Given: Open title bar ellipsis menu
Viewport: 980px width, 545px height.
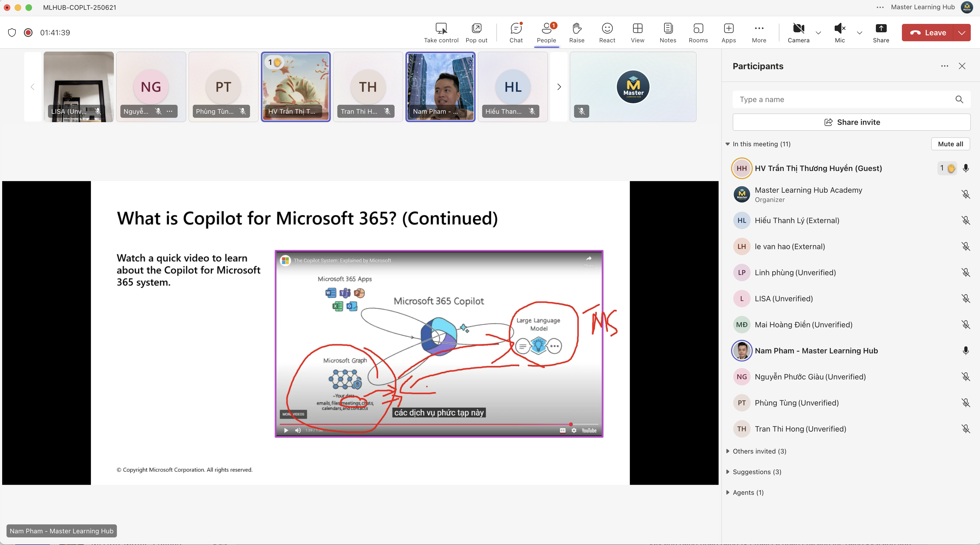Looking at the screenshot, I should tap(880, 7).
